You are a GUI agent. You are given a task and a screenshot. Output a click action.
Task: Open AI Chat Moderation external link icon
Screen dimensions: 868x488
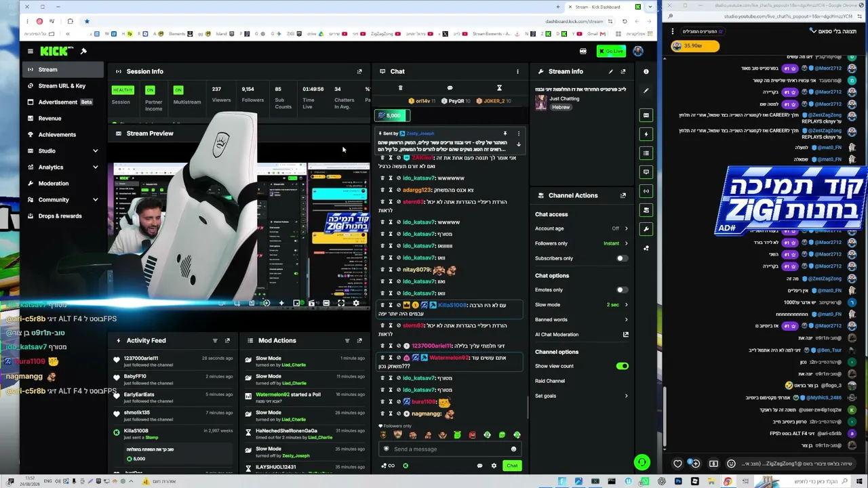click(626, 334)
